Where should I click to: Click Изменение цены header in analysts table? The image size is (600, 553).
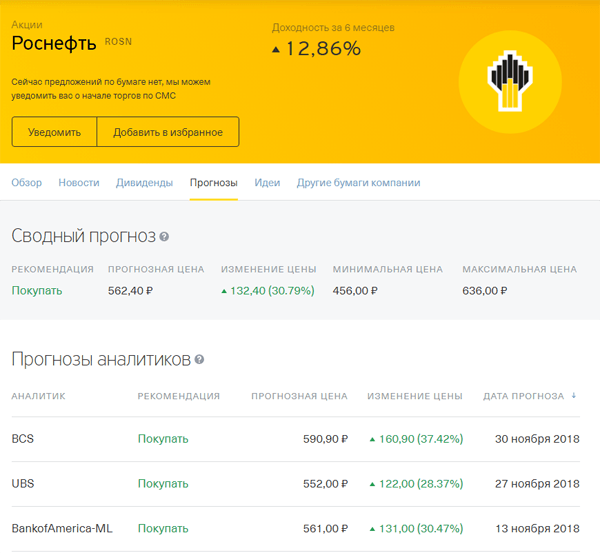tap(415, 396)
